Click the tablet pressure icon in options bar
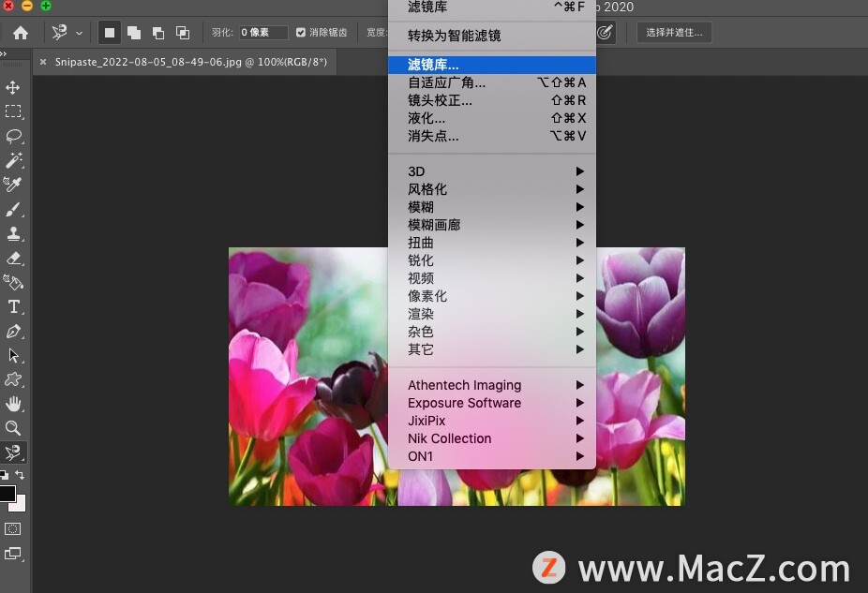This screenshot has height=593, width=868. point(605,33)
